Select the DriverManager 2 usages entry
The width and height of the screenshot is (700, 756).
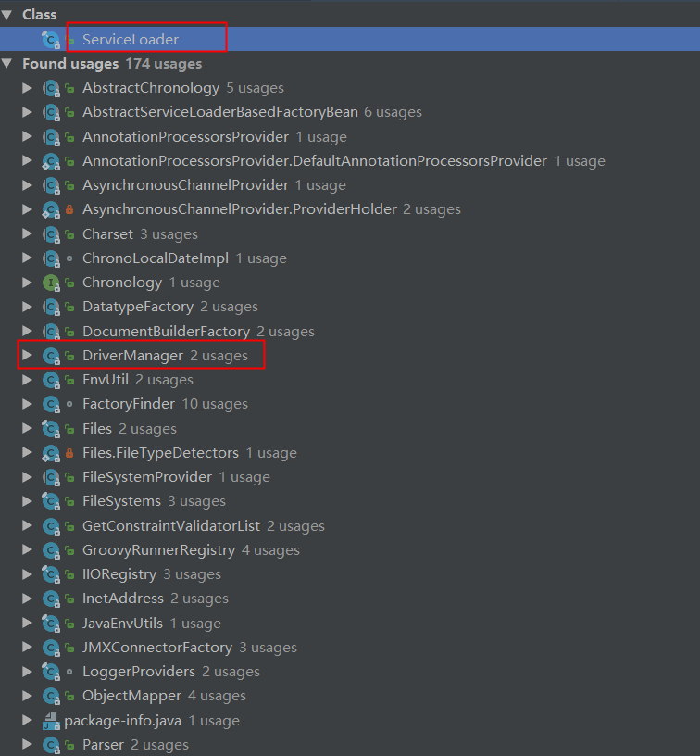coord(165,356)
